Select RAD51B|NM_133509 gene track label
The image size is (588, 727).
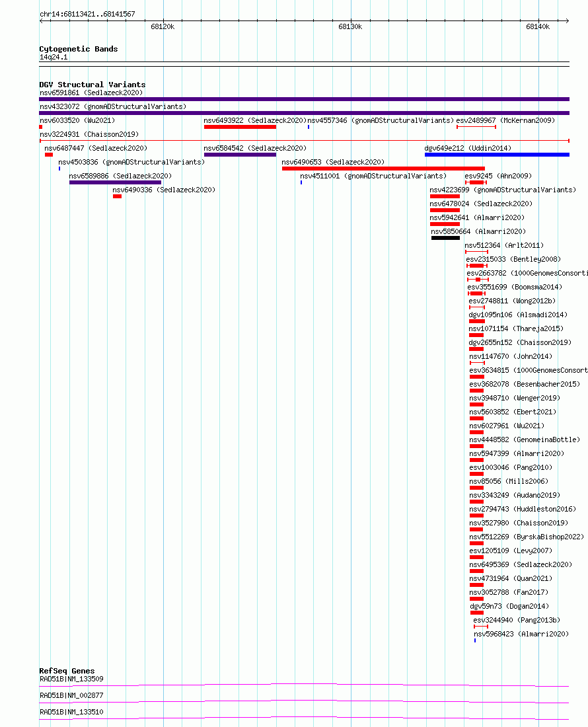[72, 679]
